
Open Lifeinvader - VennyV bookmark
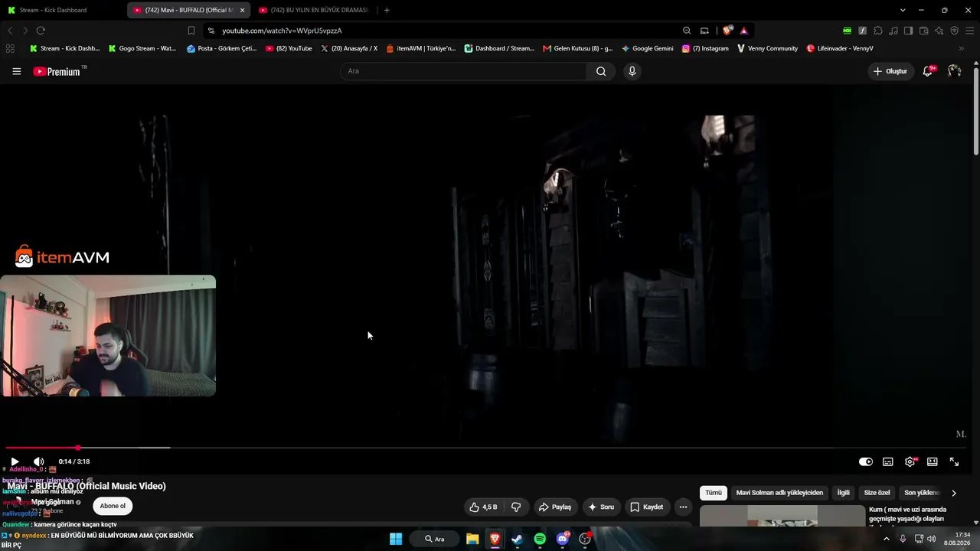click(840, 48)
